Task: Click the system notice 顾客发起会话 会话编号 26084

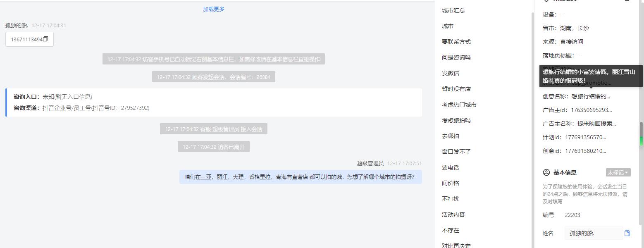Action: coord(214,77)
